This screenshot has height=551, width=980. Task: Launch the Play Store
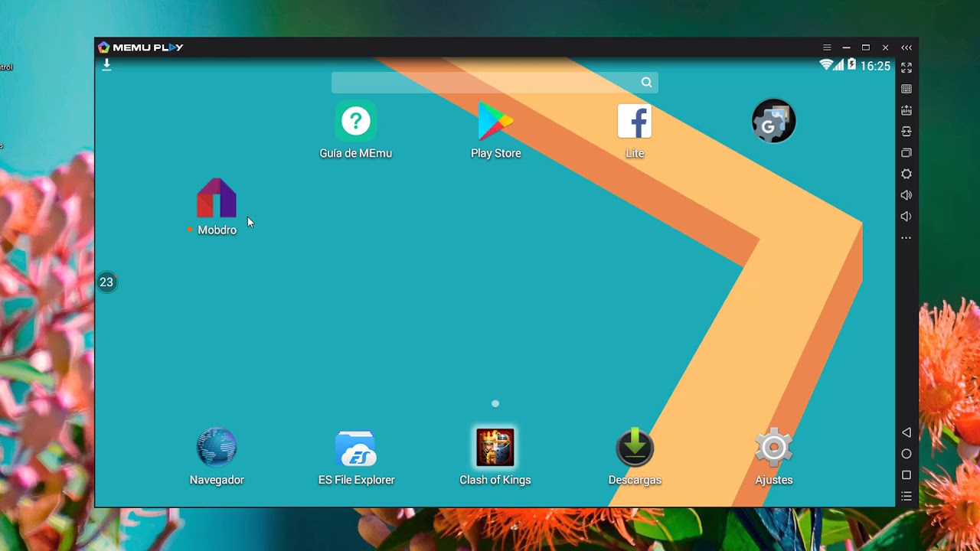click(x=495, y=121)
